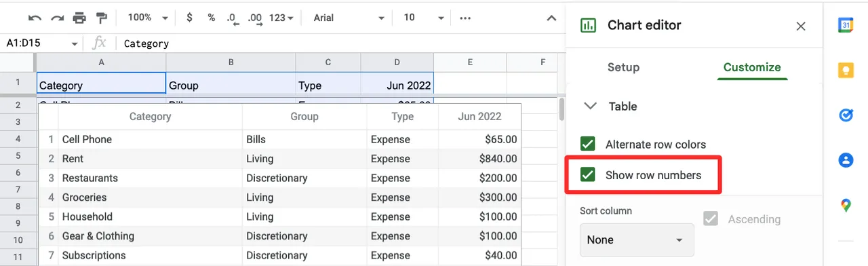Click the Table section title

click(x=623, y=107)
